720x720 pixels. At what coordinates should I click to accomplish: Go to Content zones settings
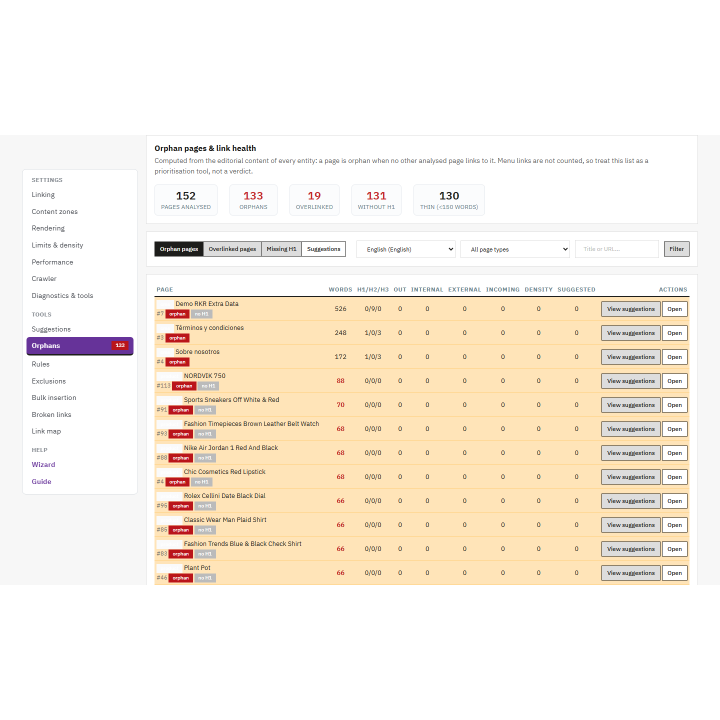pos(55,212)
